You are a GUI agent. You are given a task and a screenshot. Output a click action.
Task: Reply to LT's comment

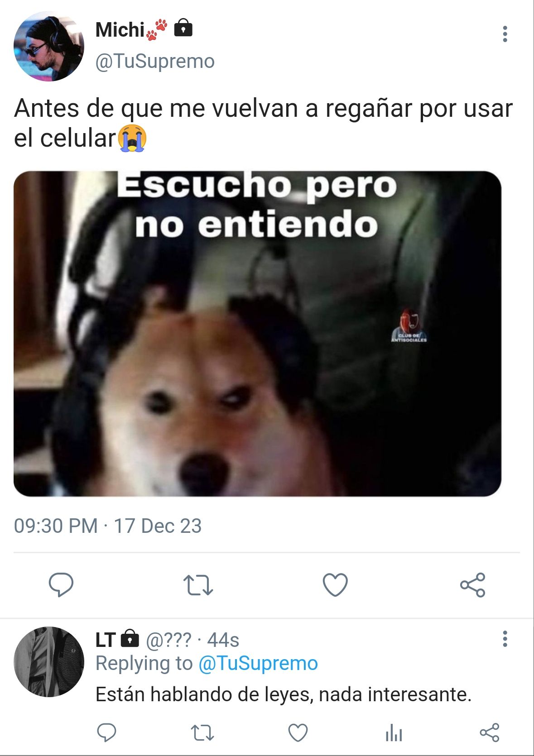pyautogui.click(x=107, y=732)
